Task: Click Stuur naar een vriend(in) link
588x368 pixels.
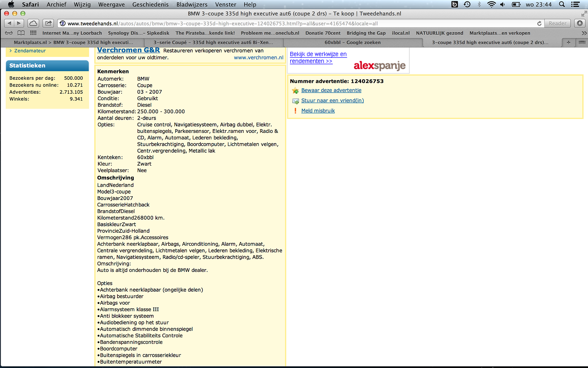Action: point(332,101)
